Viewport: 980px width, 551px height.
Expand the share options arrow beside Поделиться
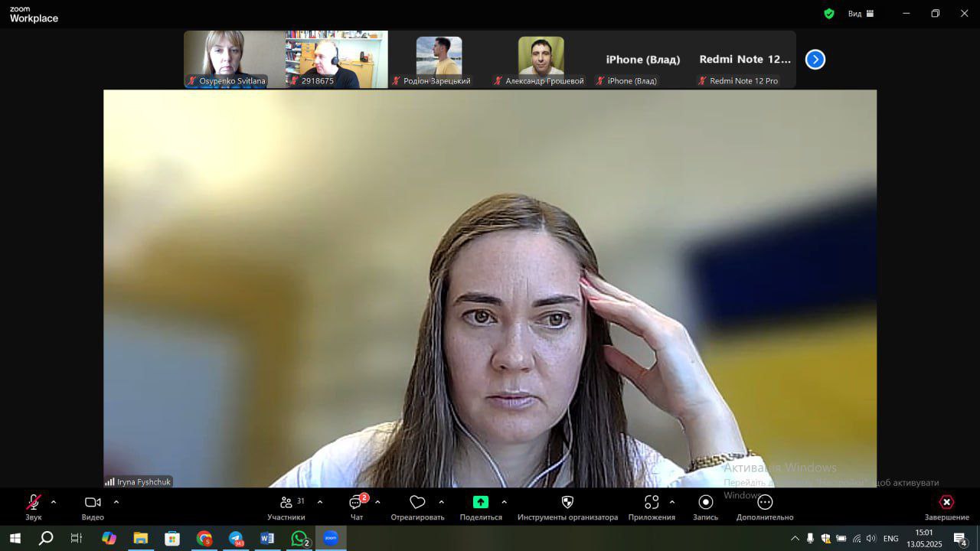pyautogui.click(x=504, y=502)
